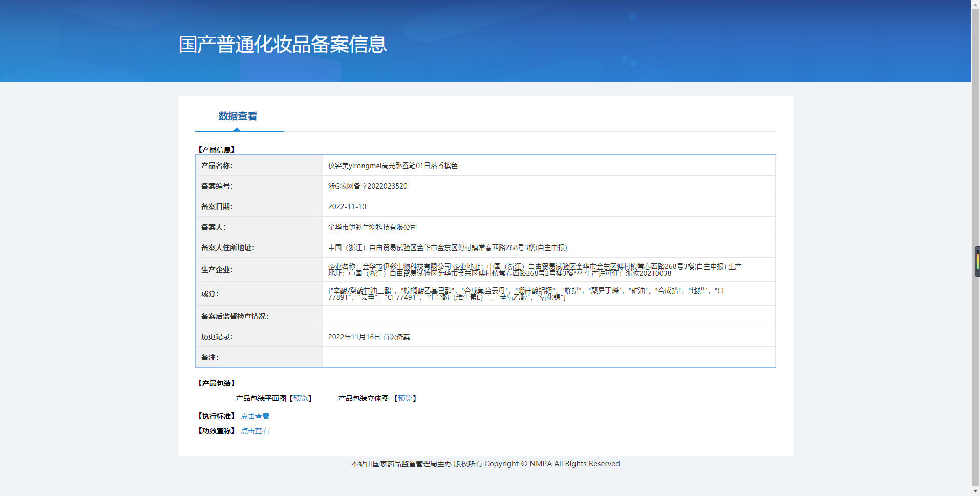This screenshot has height=496, width=980.
Task: Click the 【产品包装】 section heading
Action: click(x=217, y=383)
